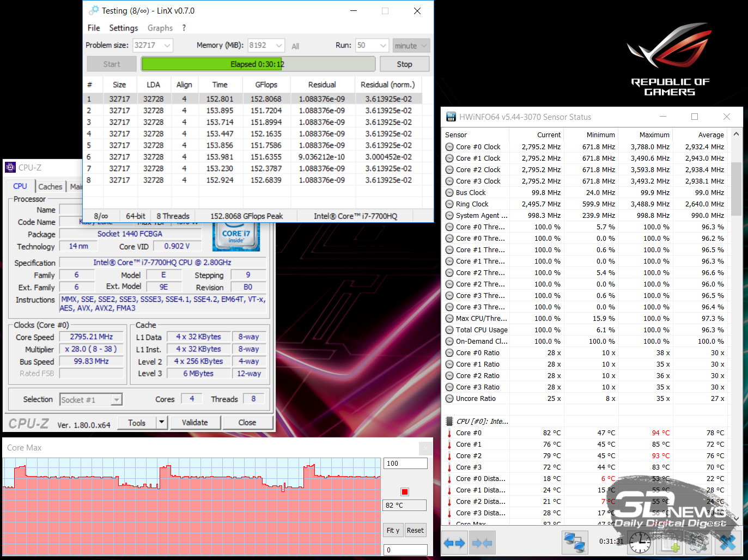Click the Core Speed value 2795.21 MHz

tap(92, 337)
